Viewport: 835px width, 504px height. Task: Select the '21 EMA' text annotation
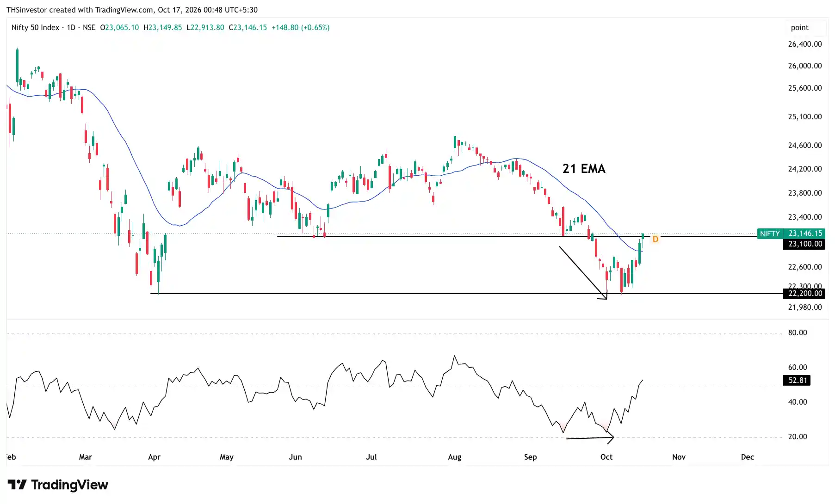pyautogui.click(x=584, y=169)
